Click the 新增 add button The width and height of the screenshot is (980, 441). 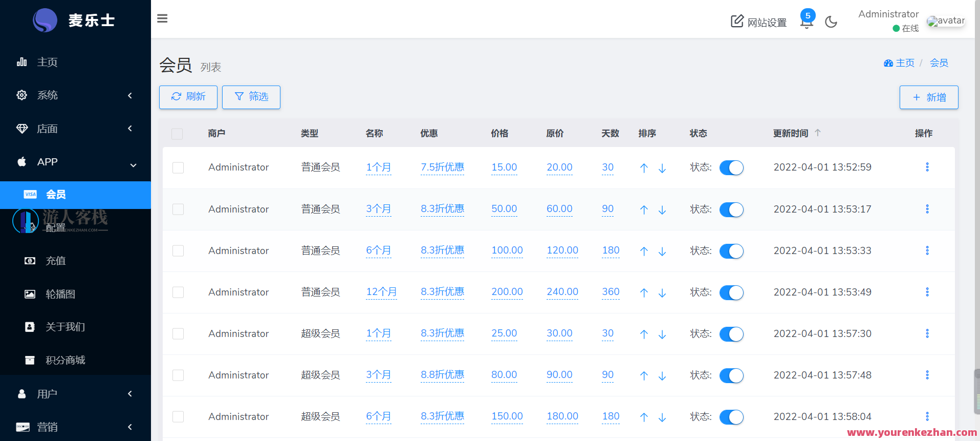click(x=929, y=97)
